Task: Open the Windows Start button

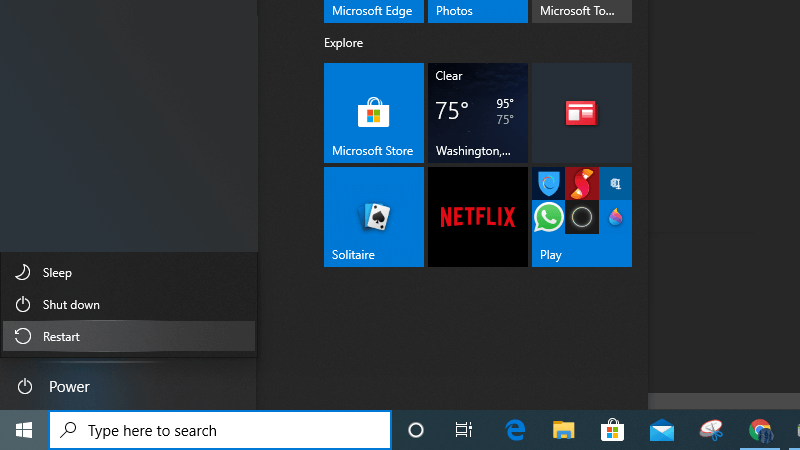Action: [x=24, y=430]
